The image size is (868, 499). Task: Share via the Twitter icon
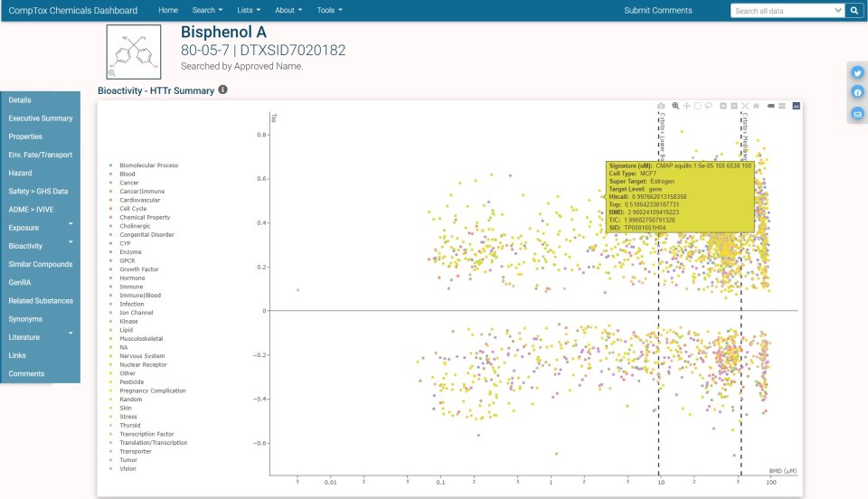pyautogui.click(x=857, y=73)
